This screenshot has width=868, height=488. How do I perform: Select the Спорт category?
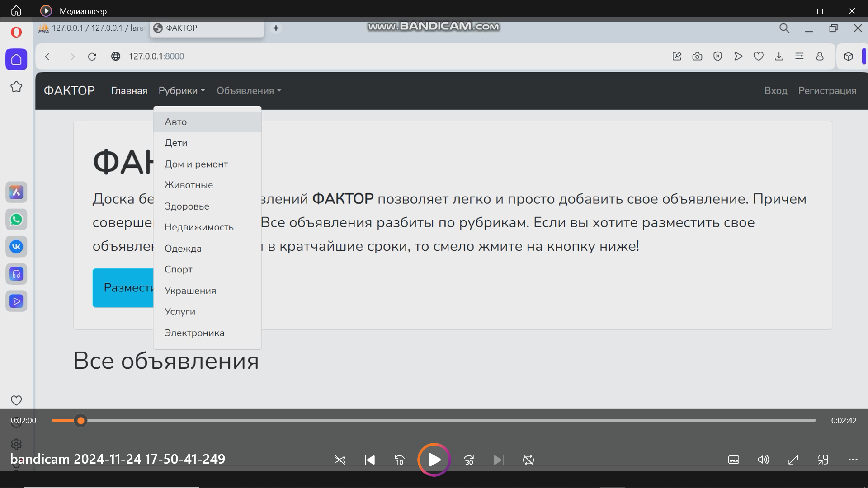[x=208, y=269]
